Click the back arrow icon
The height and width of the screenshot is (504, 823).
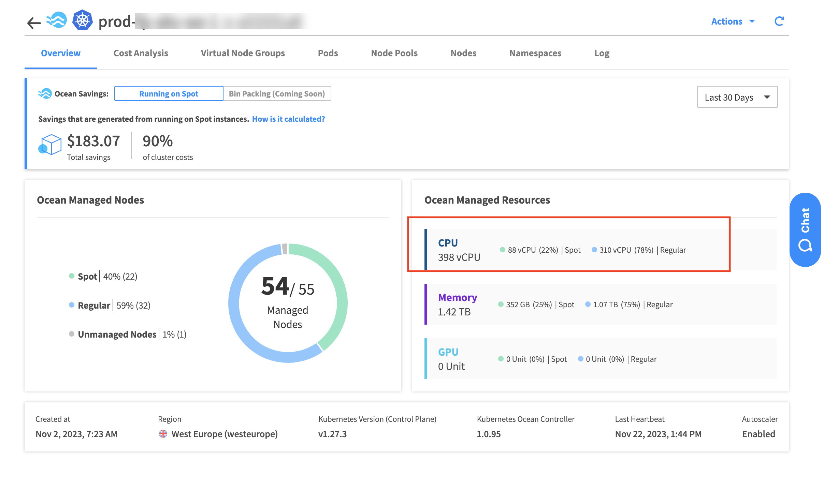click(x=34, y=23)
